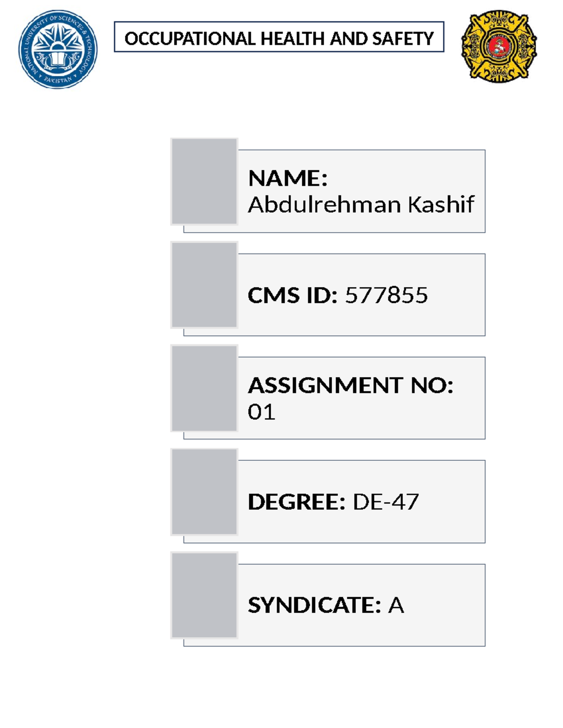The image size is (563, 728).
Task: Click the bold NAME: label
Action: (288, 178)
